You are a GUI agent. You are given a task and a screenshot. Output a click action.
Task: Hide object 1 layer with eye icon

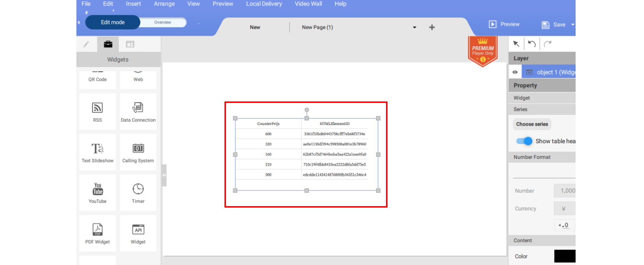[x=515, y=72]
